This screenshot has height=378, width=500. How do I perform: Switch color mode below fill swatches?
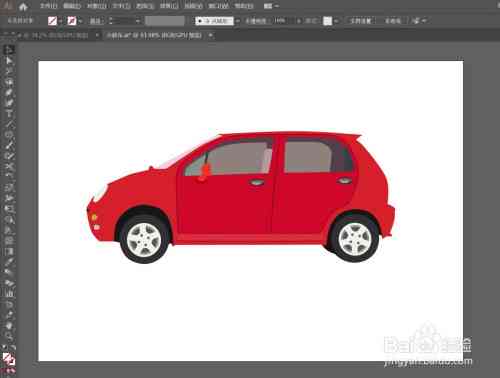tap(9, 371)
